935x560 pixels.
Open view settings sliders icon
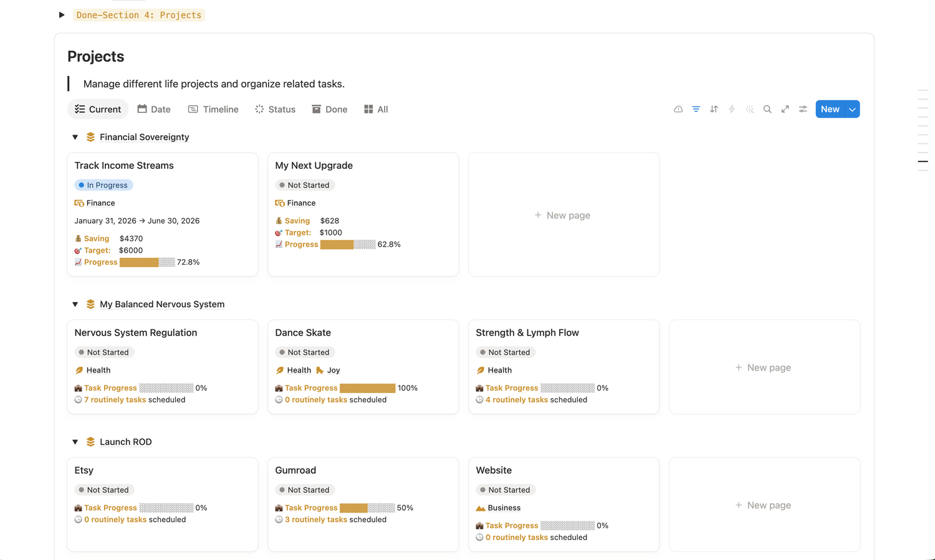[x=803, y=109]
